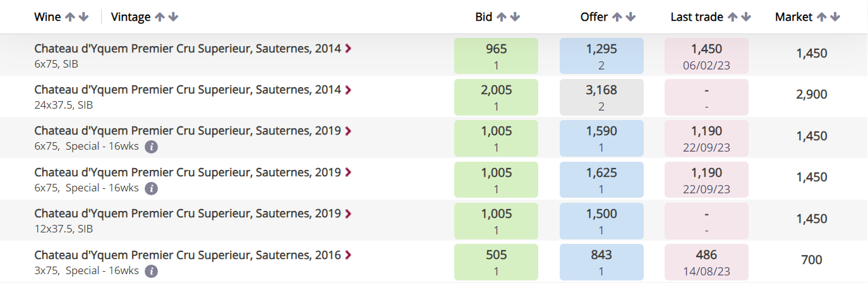Select the '3x75, Special - 16wks' text
Image resolution: width=868 pixels, height=283 pixels.
(x=87, y=270)
